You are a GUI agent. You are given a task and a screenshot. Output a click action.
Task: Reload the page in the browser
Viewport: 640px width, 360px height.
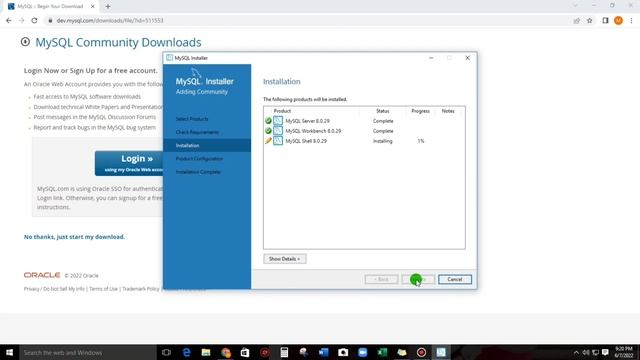(34, 20)
